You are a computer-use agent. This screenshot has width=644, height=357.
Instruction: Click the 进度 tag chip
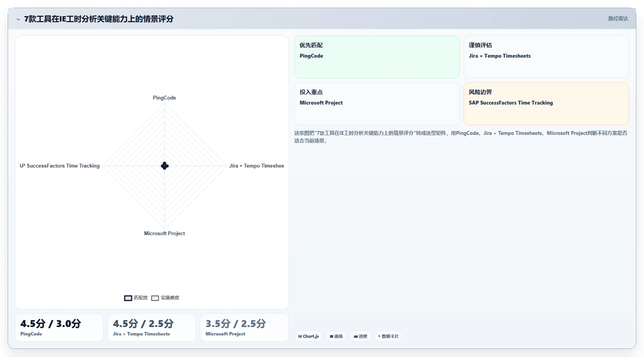click(360, 336)
